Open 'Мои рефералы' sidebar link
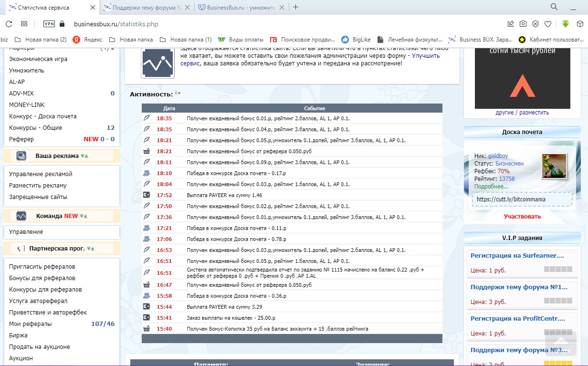Screen dimensions: 588x366 click(x=31, y=324)
